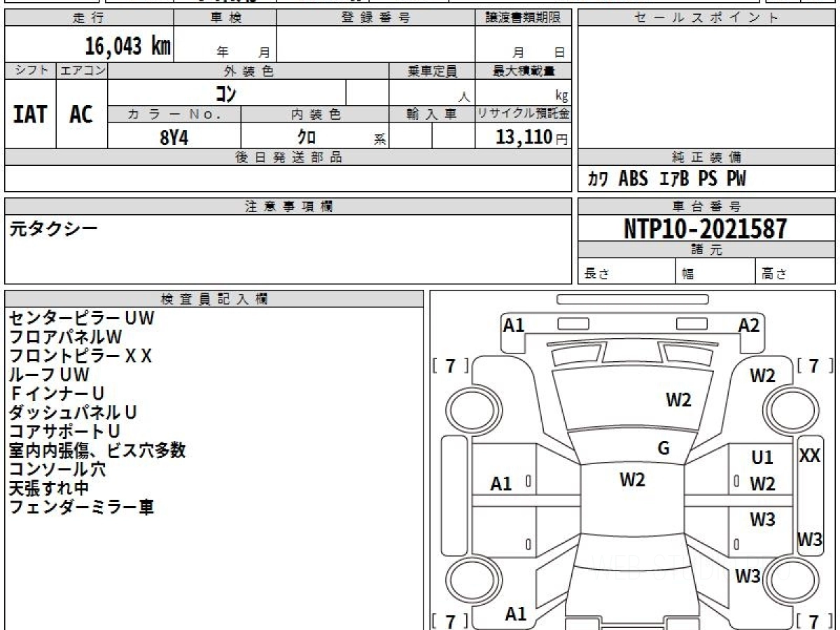Select the 天張すれ中 line

click(x=49, y=488)
